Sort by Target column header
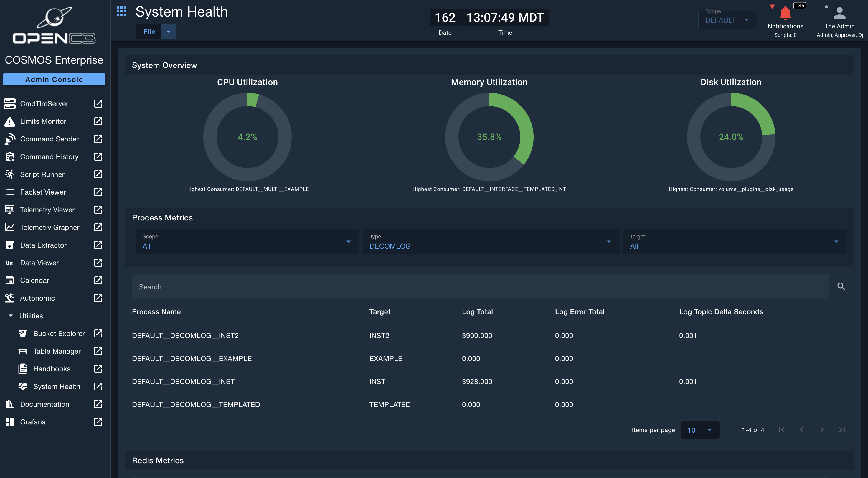The width and height of the screenshot is (868, 478). pyautogui.click(x=380, y=312)
